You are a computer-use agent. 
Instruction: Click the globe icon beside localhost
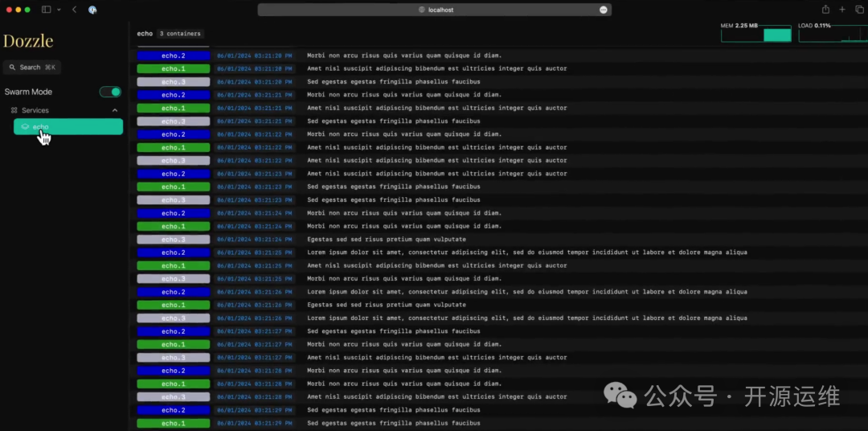click(x=421, y=10)
